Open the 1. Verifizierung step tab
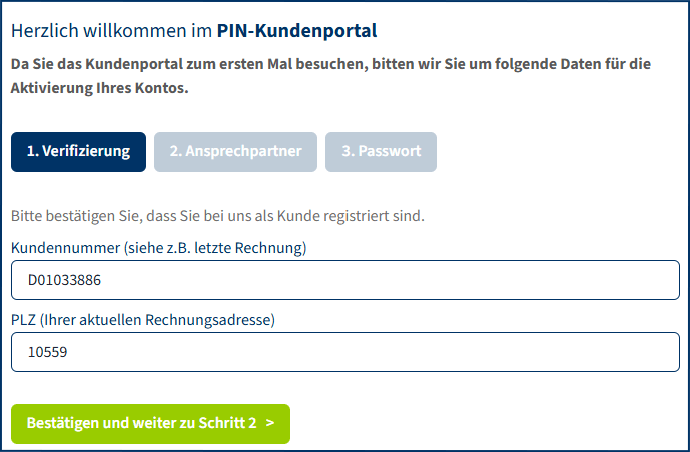Screen dimensions: 690x452 78,152
